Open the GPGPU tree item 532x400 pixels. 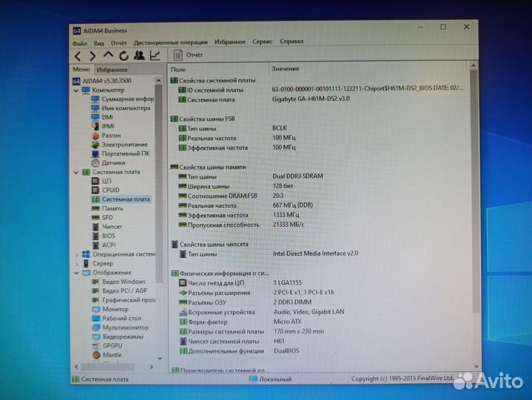click(x=107, y=346)
